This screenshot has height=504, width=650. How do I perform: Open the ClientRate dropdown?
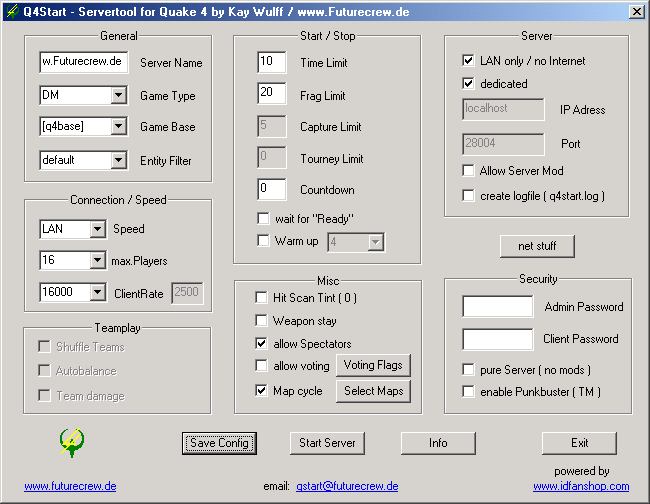(97, 292)
